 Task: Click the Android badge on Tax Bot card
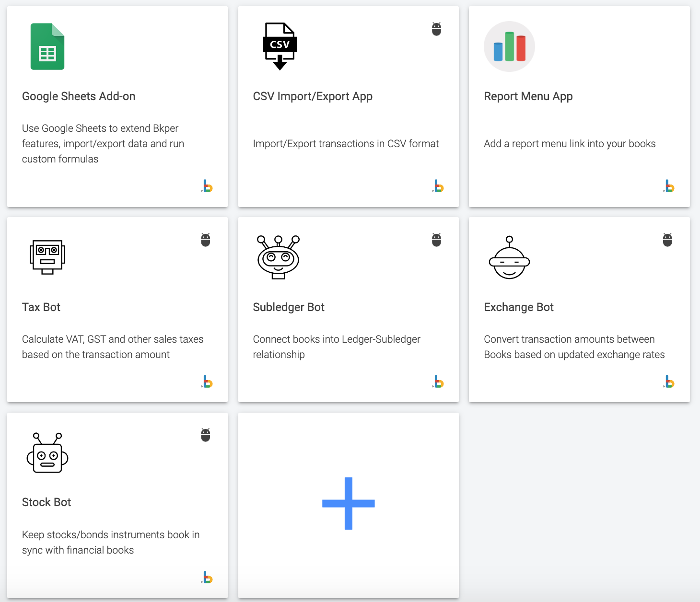coord(206,240)
